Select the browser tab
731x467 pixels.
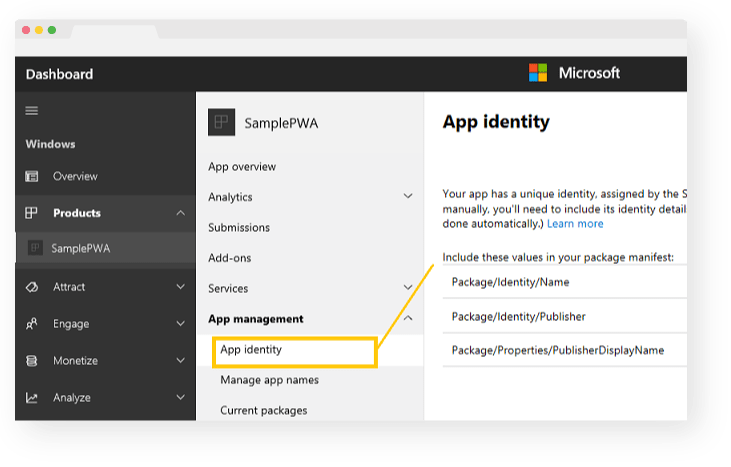(x=114, y=32)
